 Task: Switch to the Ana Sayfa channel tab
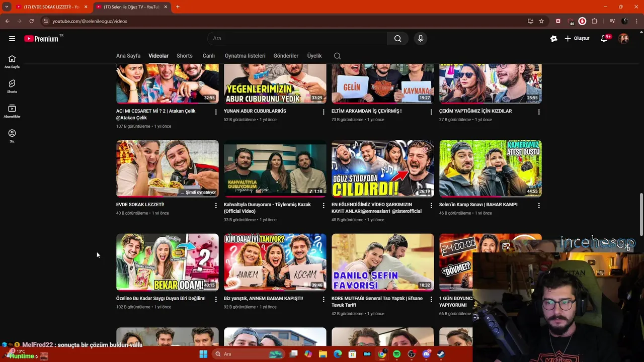pos(128,56)
